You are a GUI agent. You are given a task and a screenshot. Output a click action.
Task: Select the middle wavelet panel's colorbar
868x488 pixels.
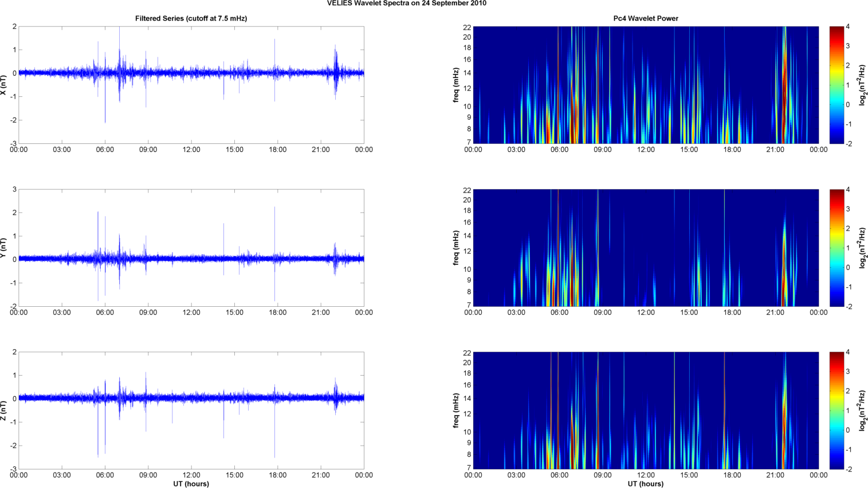click(x=836, y=248)
